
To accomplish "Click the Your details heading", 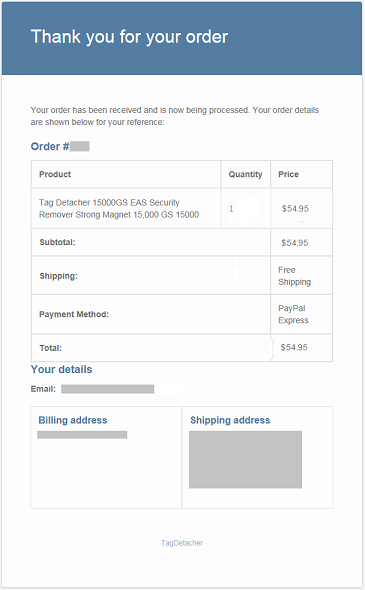I will (61, 369).
